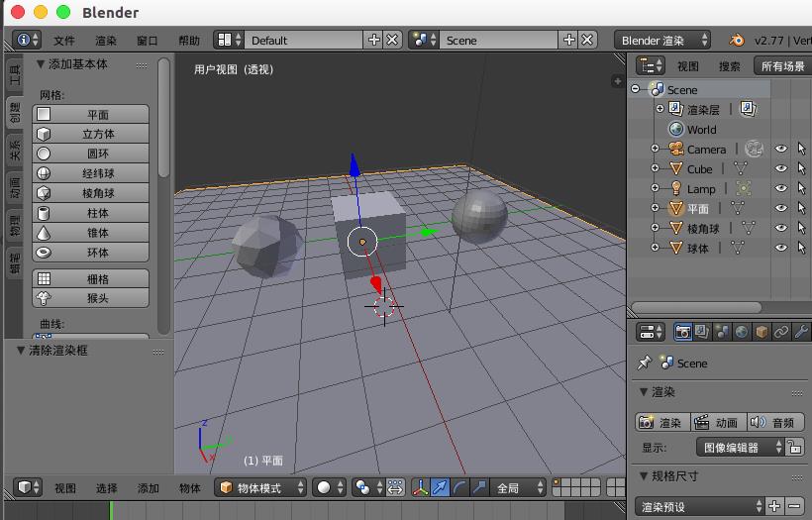Collapse the 添加基本体 panel
The width and height of the screenshot is (812, 520).
click(x=41, y=64)
